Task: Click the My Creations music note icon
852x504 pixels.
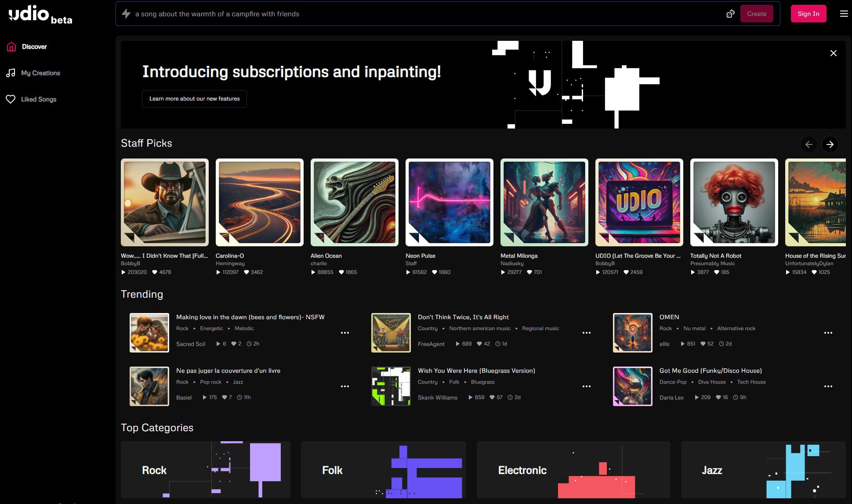Action: [x=11, y=73]
